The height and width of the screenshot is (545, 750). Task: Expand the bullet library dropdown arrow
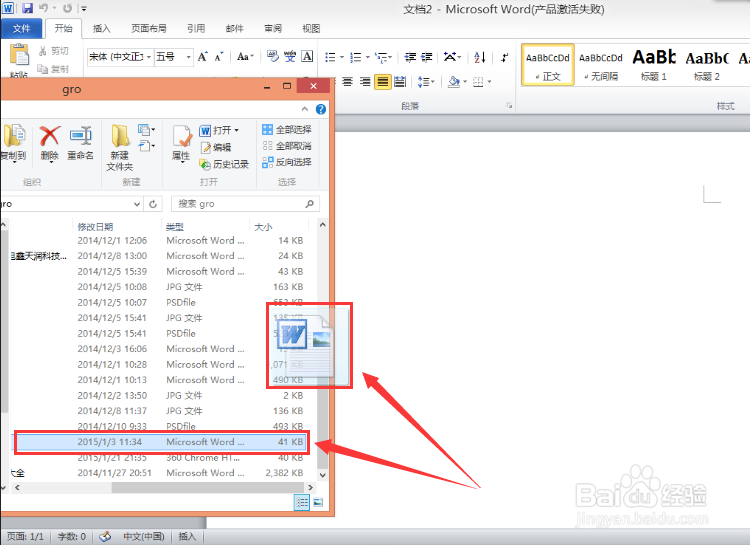[342, 57]
